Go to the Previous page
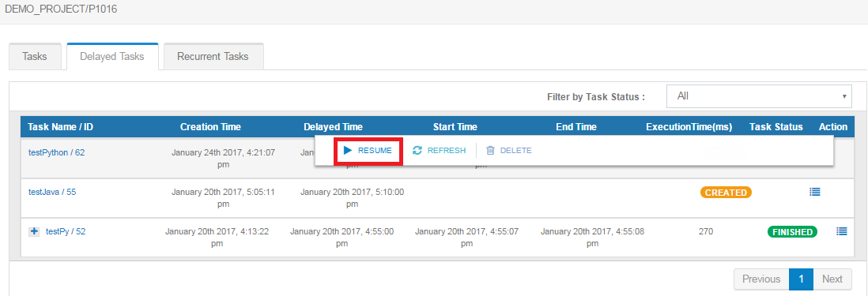868x296 pixels. point(761,279)
